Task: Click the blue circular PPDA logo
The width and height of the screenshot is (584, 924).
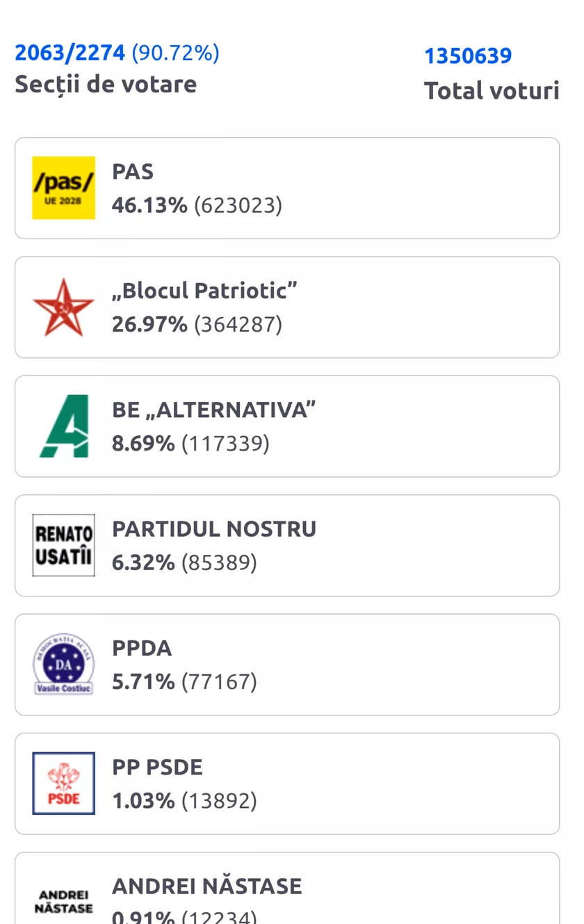Action: point(63,665)
